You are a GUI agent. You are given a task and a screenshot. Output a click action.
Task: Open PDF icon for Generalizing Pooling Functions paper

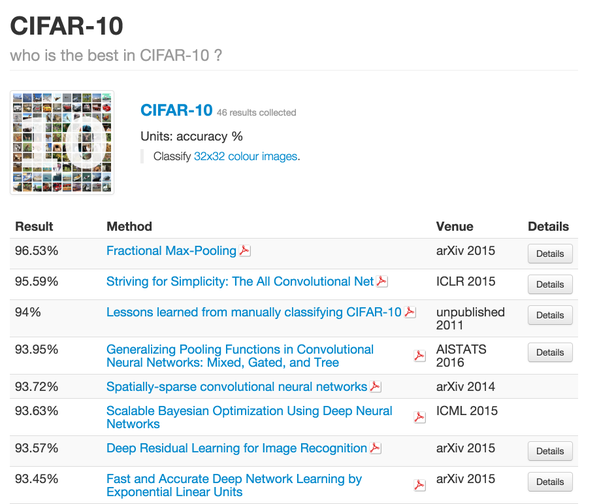[419, 356]
